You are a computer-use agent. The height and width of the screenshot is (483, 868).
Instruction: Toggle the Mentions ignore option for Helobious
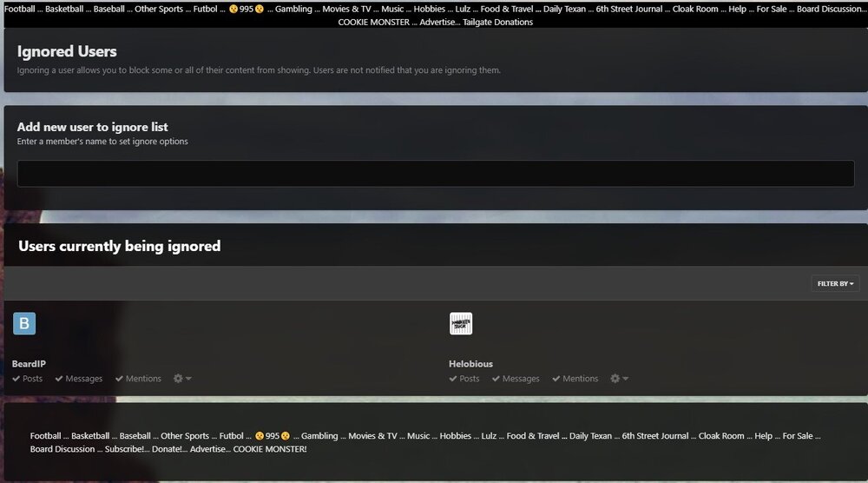tap(575, 379)
